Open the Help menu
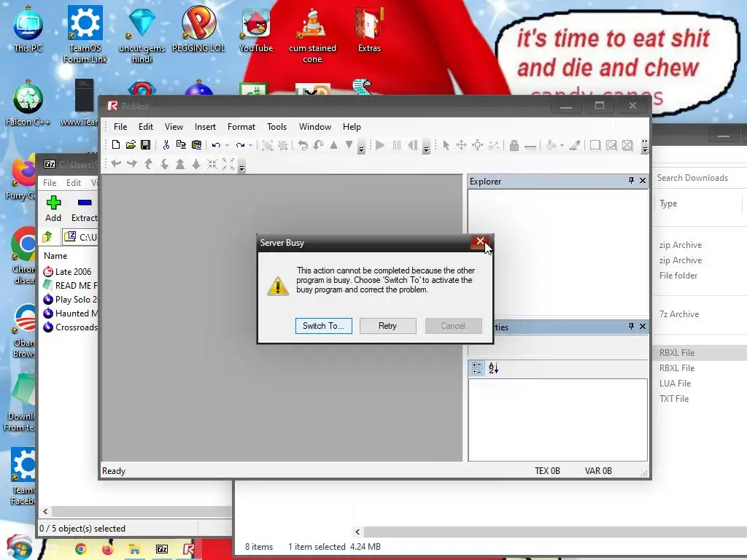Viewport: 747px width, 560px height. (352, 127)
